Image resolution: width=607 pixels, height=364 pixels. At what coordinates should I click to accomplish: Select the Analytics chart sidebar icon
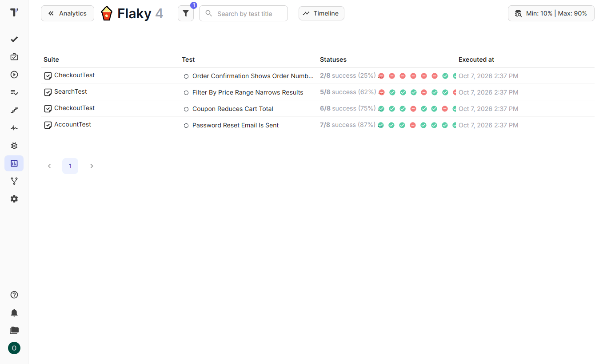(14, 163)
